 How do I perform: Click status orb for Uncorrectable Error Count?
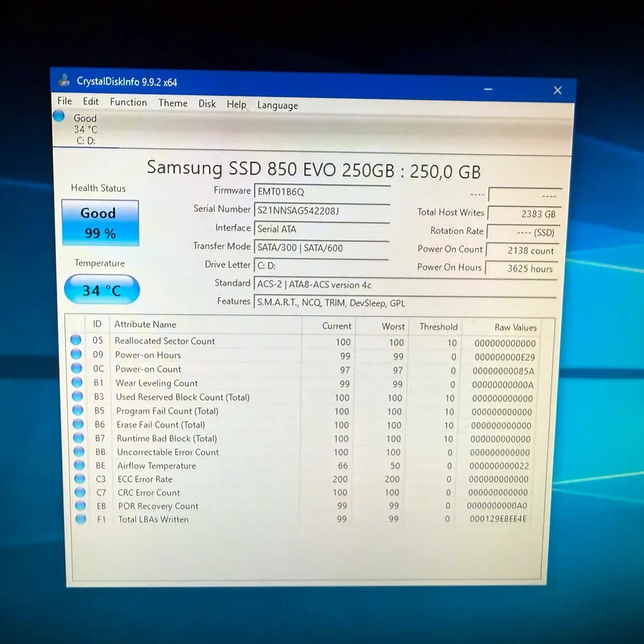[79, 452]
